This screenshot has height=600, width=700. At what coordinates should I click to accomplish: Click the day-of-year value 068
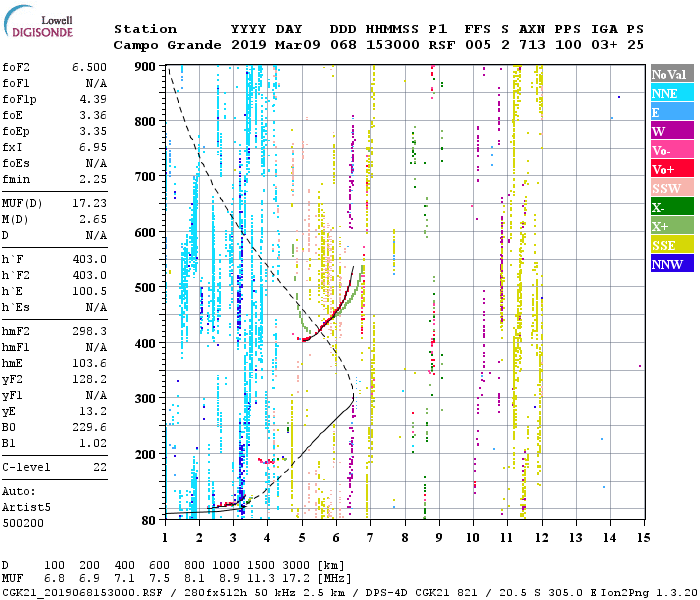coord(343,45)
